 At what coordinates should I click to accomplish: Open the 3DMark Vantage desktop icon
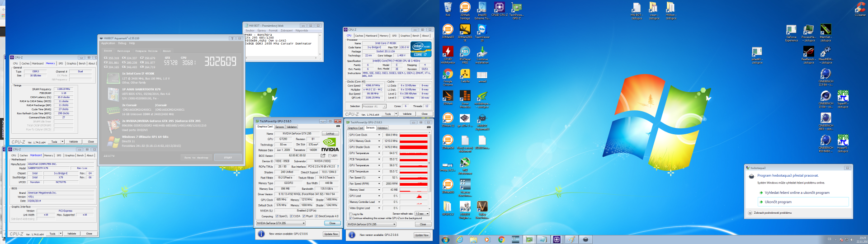pos(465,10)
